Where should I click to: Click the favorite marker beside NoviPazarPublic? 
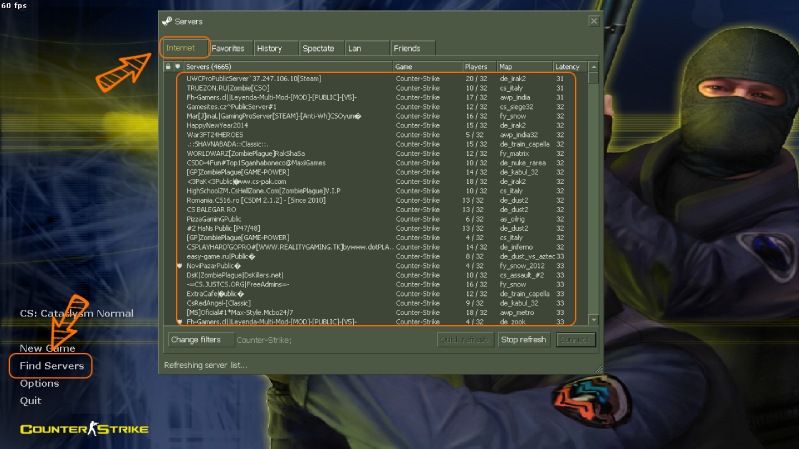pyautogui.click(x=179, y=266)
